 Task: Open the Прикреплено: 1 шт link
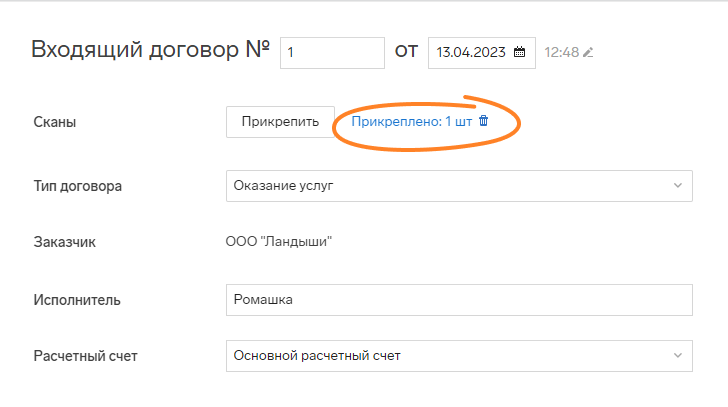click(411, 122)
